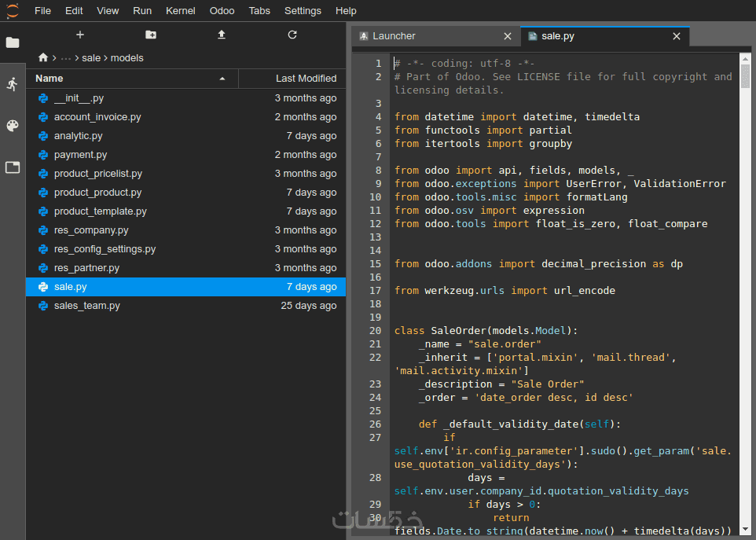Viewport: 756px width, 540px height.
Task: Open the product_template.py file
Action: pos(100,211)
